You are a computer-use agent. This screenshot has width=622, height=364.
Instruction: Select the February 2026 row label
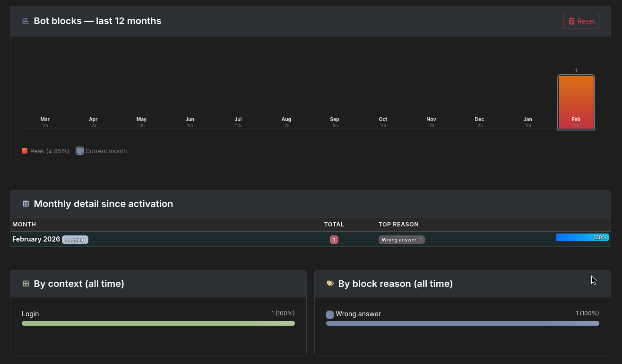tap(36, 239)
